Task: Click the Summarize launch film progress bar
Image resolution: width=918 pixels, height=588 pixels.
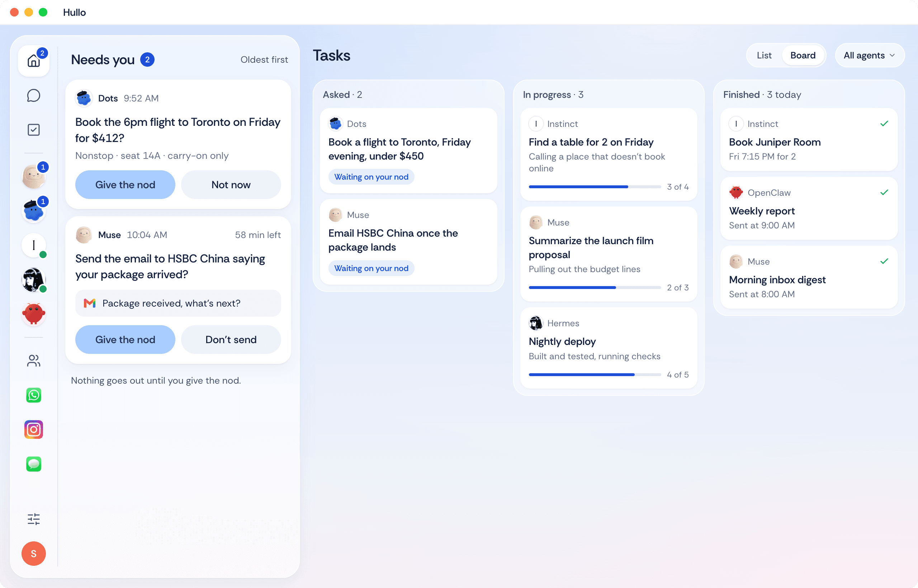Action: [x=595, y=288]
